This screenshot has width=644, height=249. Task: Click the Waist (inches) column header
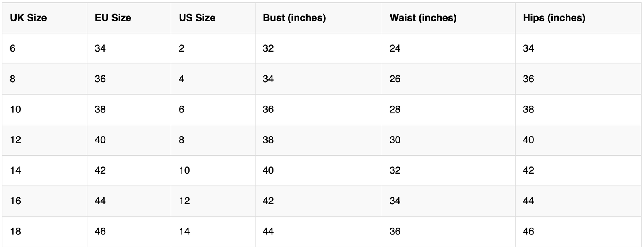pos(423,18)
